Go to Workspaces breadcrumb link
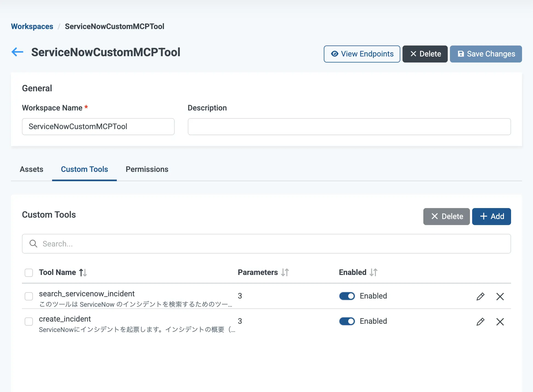Screen dimensions: 533x392 tap(32, 27)
